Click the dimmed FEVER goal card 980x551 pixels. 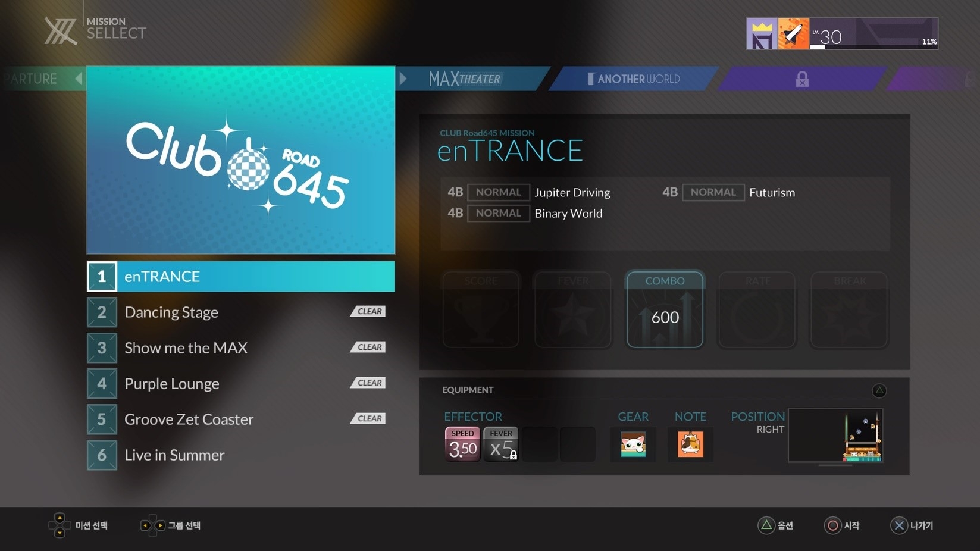[x=573, y=309]
